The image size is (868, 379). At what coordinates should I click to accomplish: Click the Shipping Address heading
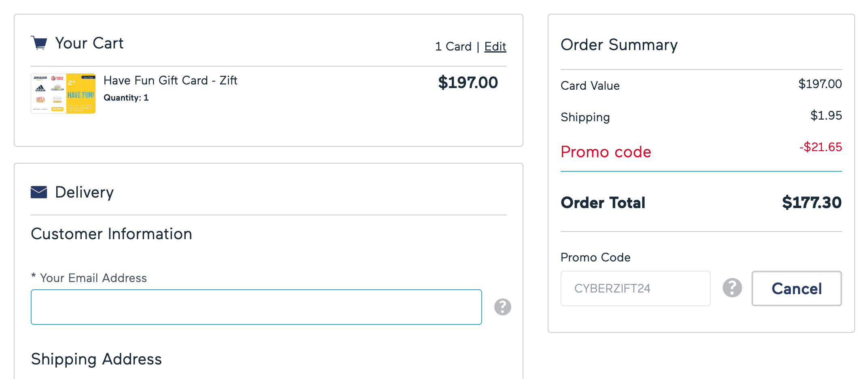point(96,359)
